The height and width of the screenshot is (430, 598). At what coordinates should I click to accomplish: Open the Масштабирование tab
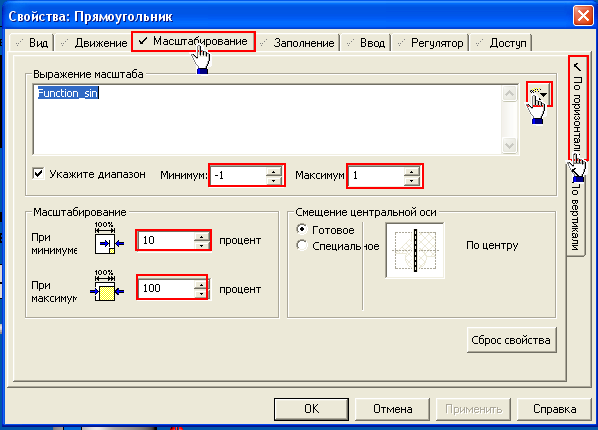coord(193,41)
